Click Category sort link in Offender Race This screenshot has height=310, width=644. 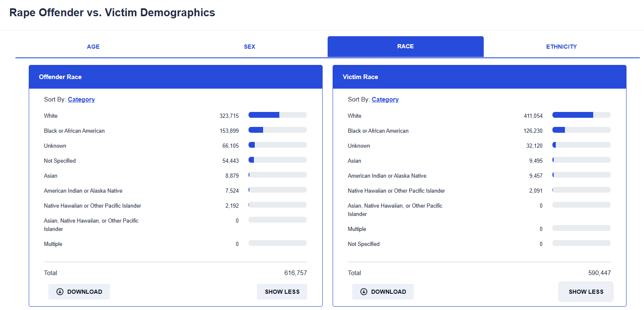[x=81, y=99]
